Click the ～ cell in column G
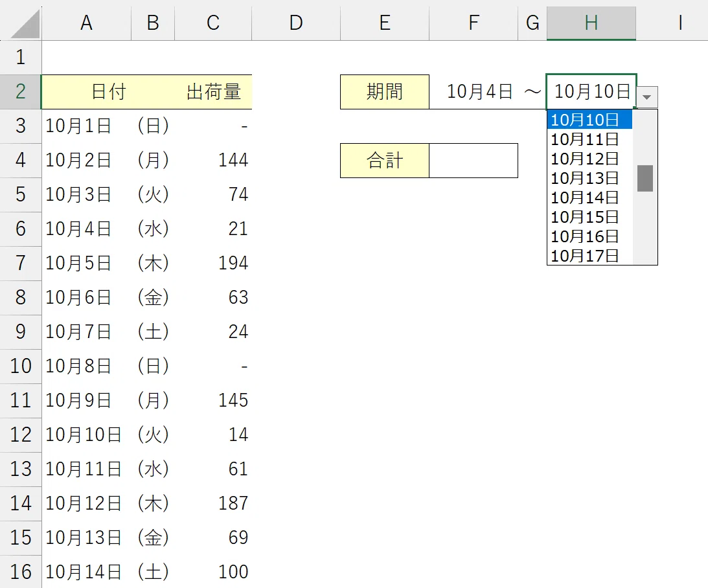The height and width of the screenshot is (588, 708). point(532,92)
